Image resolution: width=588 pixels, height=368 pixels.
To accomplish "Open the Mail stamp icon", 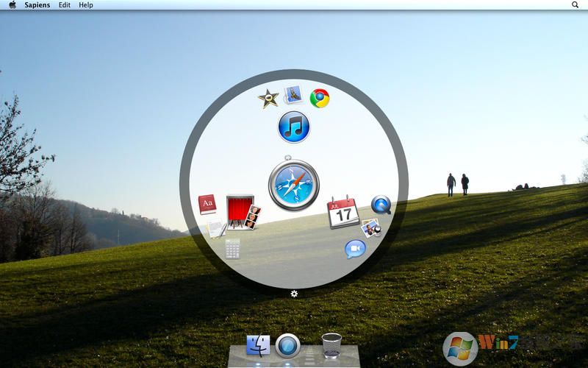I will 293,95.
